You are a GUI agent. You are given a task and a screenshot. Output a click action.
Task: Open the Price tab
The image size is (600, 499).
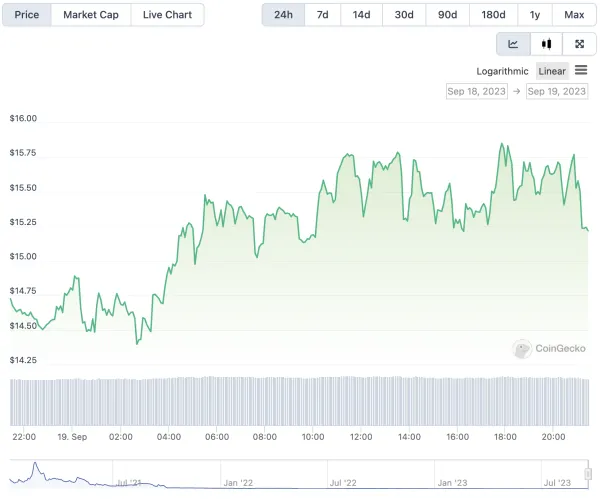tap(27, 15)
